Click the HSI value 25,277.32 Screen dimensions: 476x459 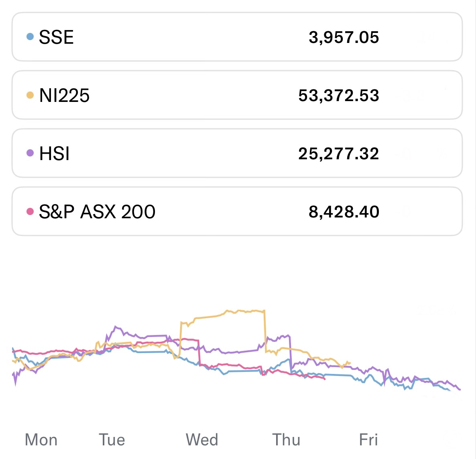338,154
